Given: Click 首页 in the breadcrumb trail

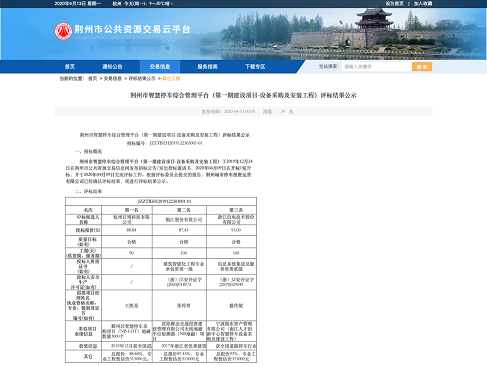Looking at the screenshot, I should coord(92,79).
